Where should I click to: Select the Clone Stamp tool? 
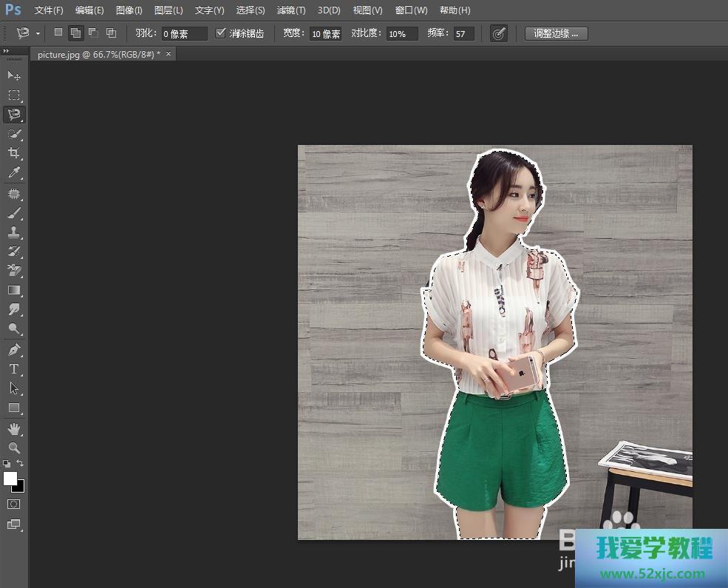coord(14,232)
